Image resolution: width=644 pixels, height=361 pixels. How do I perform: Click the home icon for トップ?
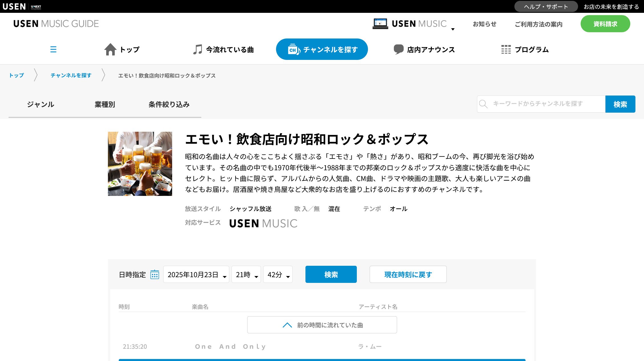pos(110,49)
